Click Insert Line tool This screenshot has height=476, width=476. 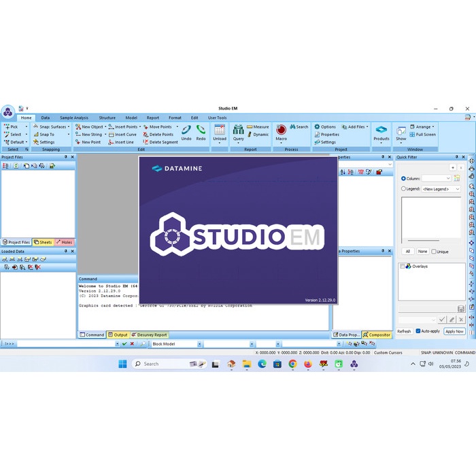[x=121, y=141]
